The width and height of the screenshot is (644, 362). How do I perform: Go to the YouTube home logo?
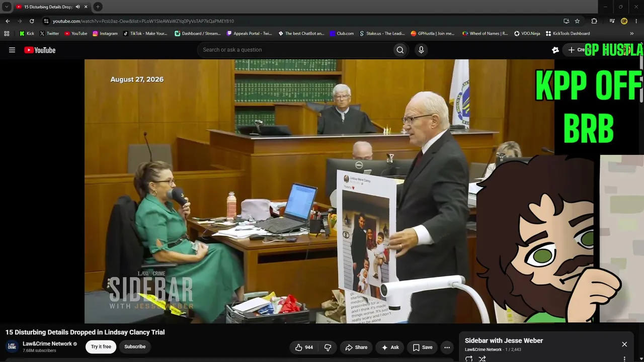(x=40, y=50)
